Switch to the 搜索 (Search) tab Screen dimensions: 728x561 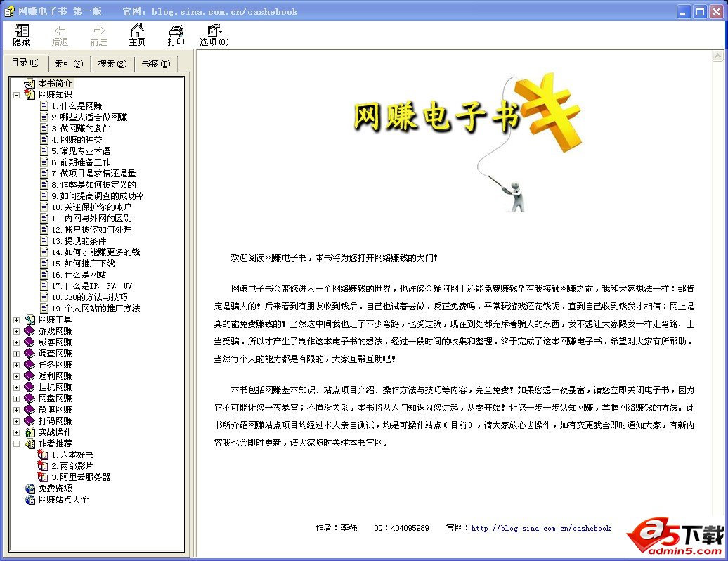pyautogui.click(x=112, y=64)
